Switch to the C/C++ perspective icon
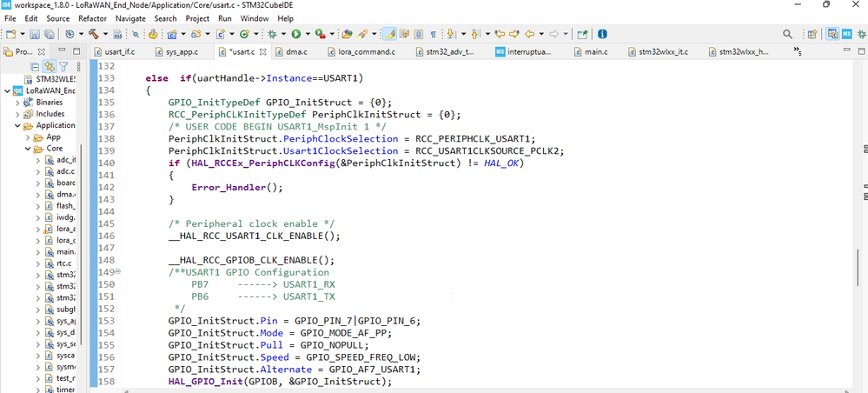This screenshot has width=868, height=393. pyautogui.click(x=832, y=35)
